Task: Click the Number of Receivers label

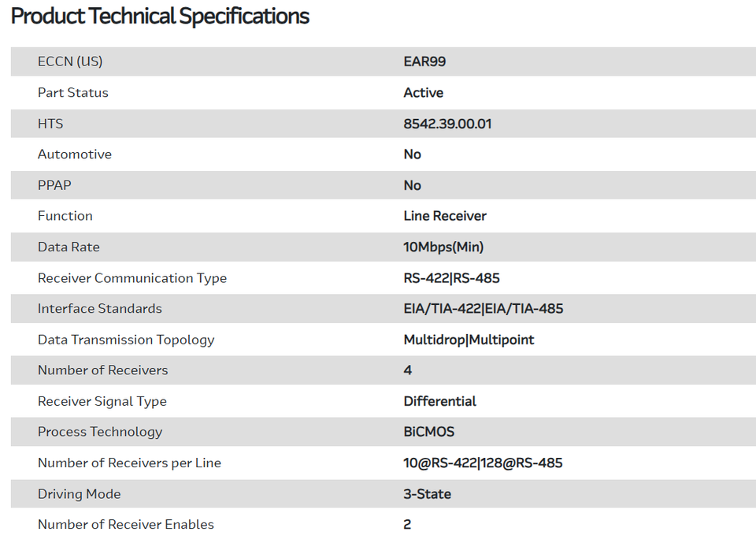Action: (103, 370)
